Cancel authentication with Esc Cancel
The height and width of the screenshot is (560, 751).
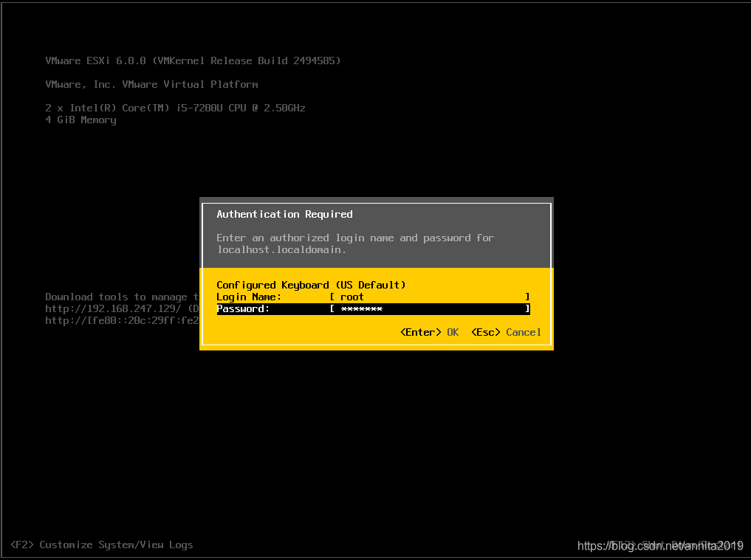(x=507, y=332)
